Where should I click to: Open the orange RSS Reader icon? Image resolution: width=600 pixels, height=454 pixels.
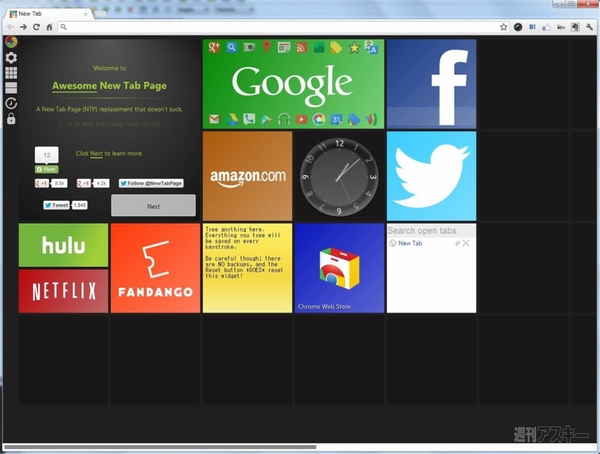(302, 47)
